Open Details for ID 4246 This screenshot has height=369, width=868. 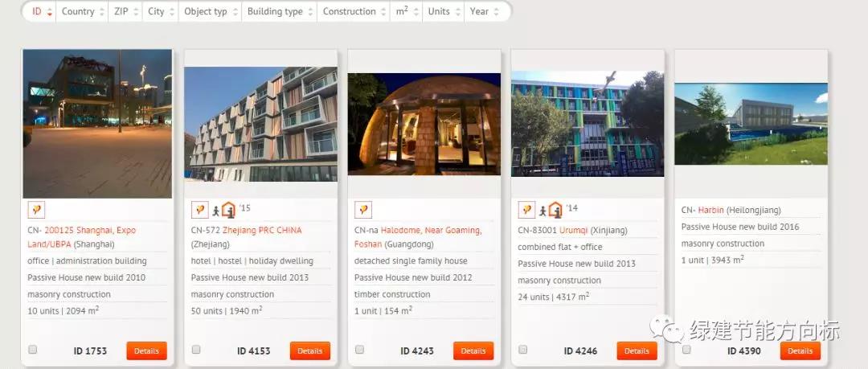click(637, 351)
